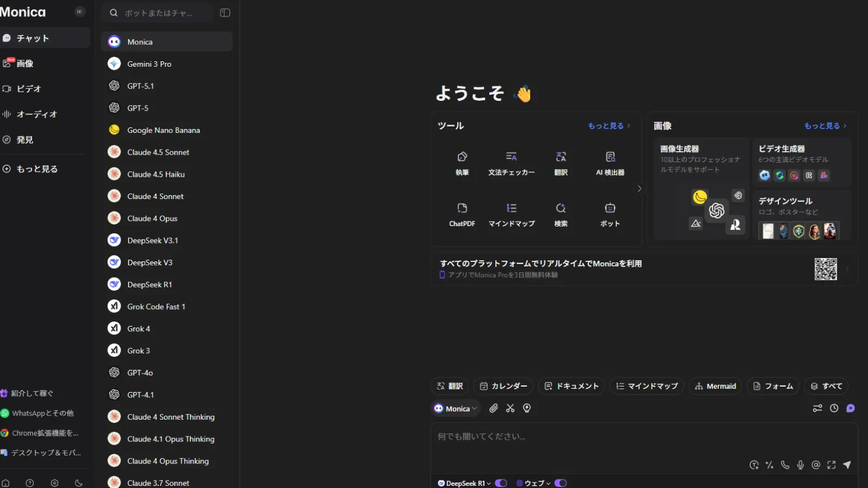
Task: Click the paperclip attach file icon
Action: (x=493, y=408)
